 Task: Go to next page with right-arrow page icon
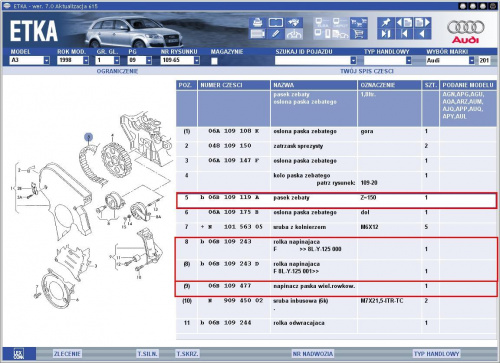coord(422,23)
